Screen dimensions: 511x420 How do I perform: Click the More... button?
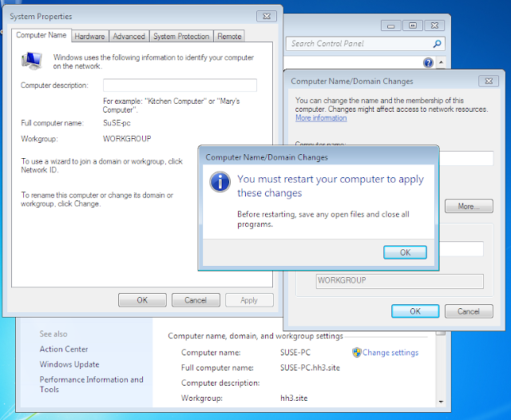pyautogui.click(x=469, y=206)
